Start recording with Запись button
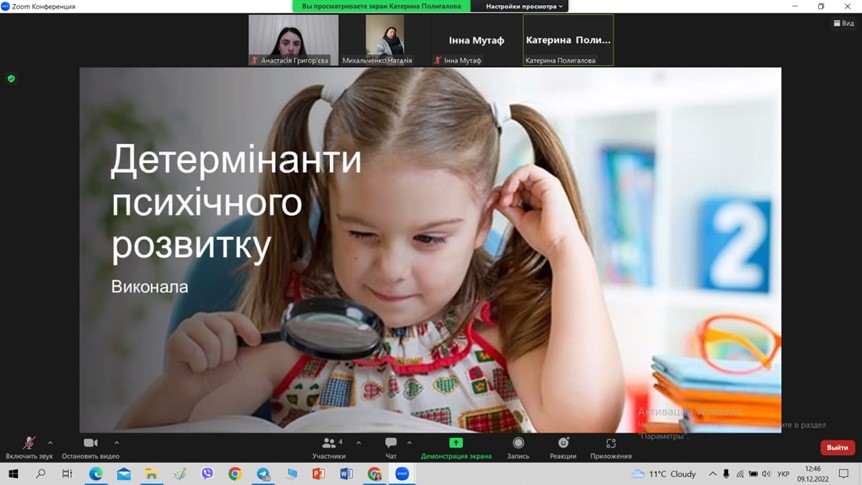The image size is (862, 485). pos(518,444)
